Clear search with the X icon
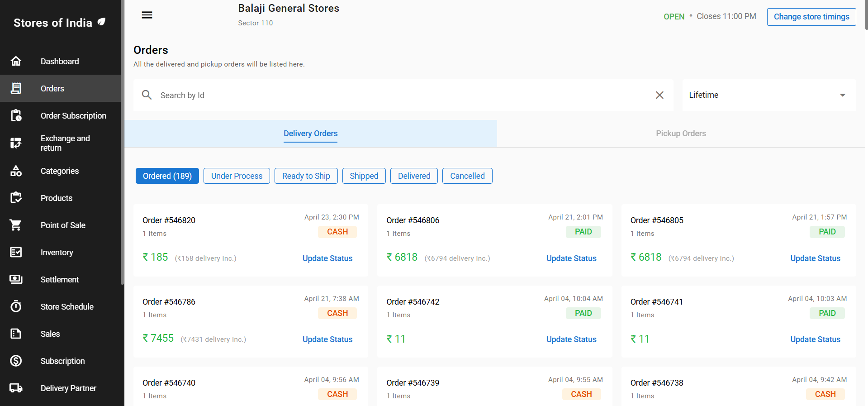Viewport: 868px width, 406px height. [659, 95]
